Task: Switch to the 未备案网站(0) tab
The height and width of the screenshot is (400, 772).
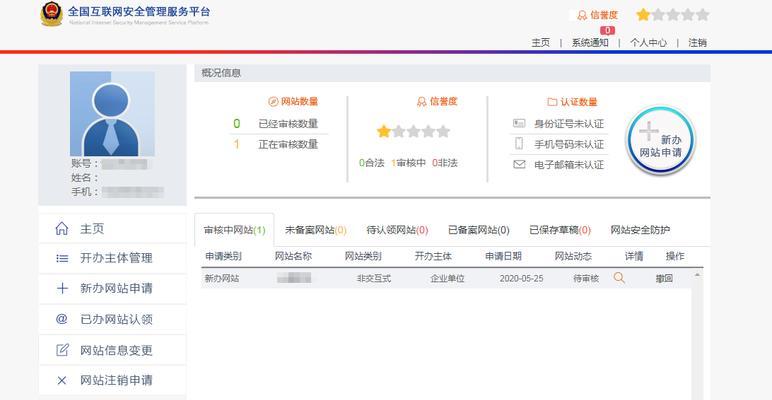Action: coord(316,230)
